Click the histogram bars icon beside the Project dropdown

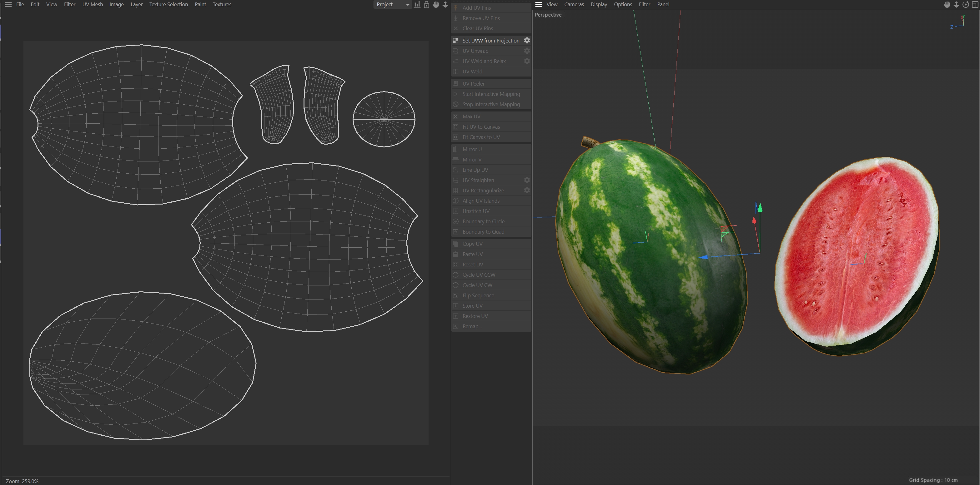(x=417, y=5)
